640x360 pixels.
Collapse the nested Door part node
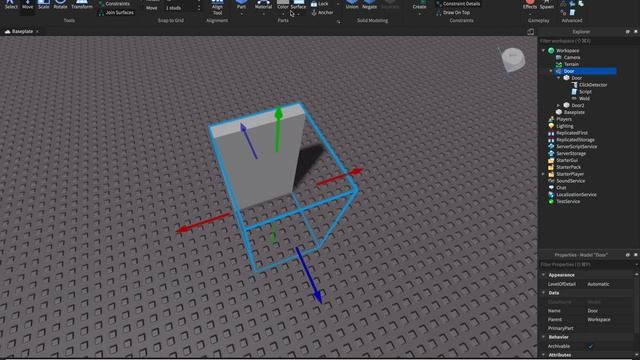coord(558,78)
